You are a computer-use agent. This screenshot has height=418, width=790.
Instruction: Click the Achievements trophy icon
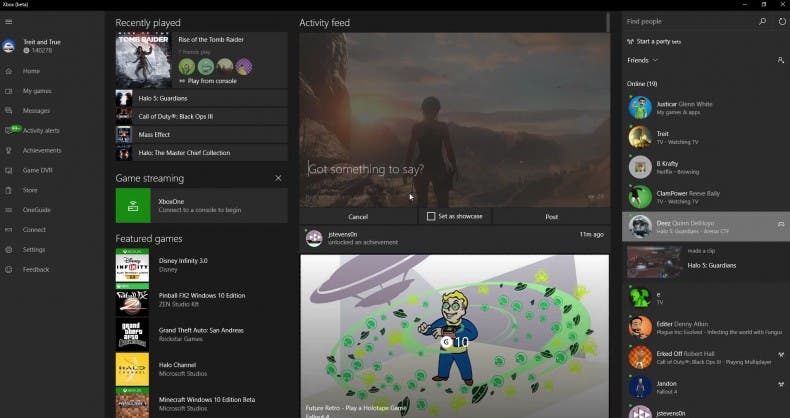9,151
